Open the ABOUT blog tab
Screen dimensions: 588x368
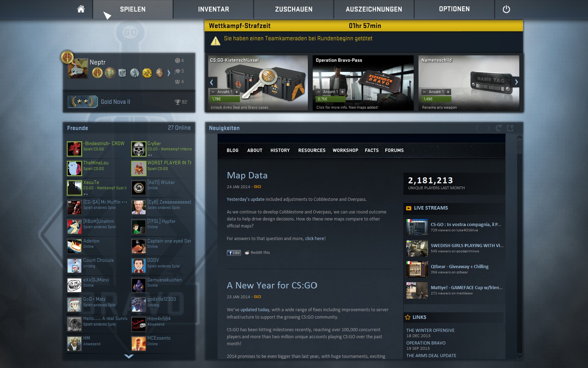254,150
